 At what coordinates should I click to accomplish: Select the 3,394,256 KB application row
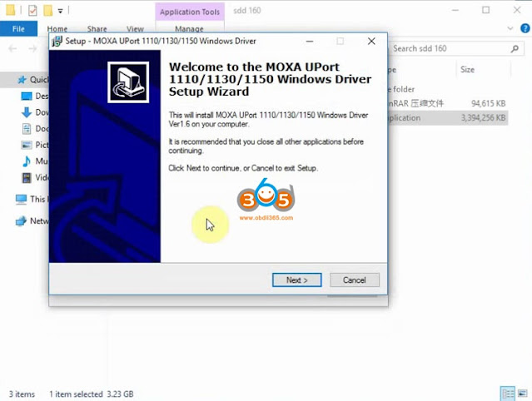coord(448,118)
